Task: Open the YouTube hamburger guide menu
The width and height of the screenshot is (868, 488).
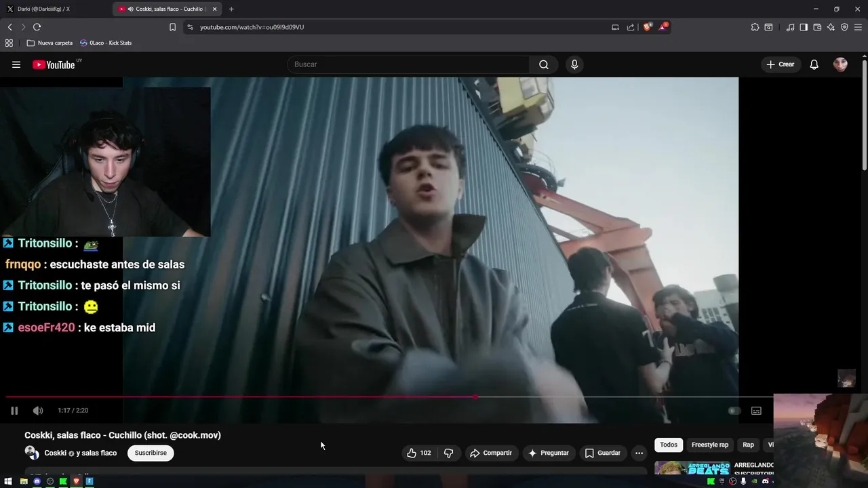Action: coord(16,64)
